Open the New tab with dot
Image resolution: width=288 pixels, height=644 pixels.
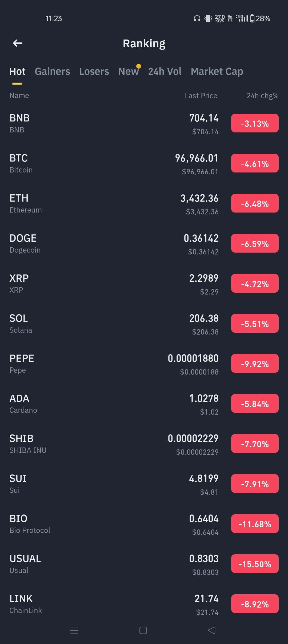tap(129, 71)
